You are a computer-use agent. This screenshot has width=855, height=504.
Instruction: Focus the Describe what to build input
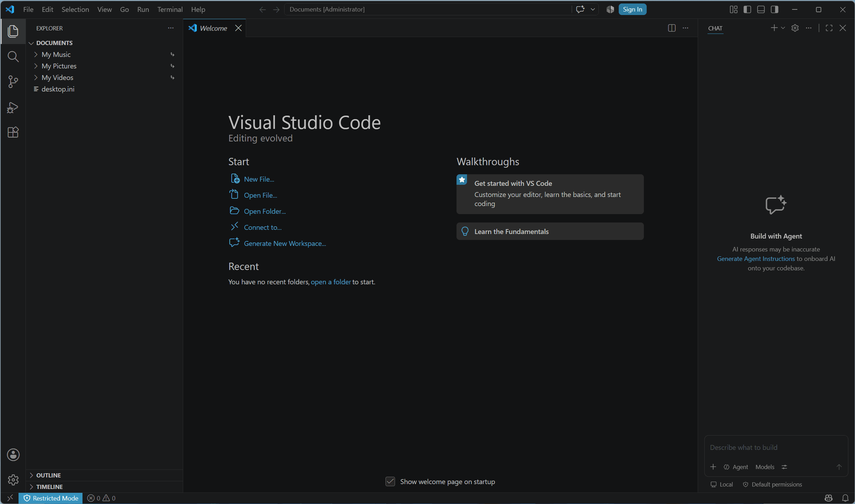coord(776,447)
